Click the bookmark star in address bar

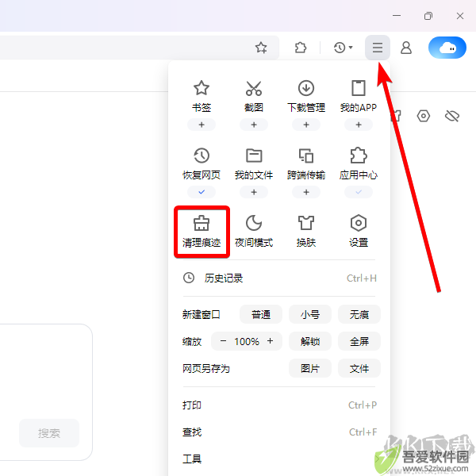[x=261, y=48]
